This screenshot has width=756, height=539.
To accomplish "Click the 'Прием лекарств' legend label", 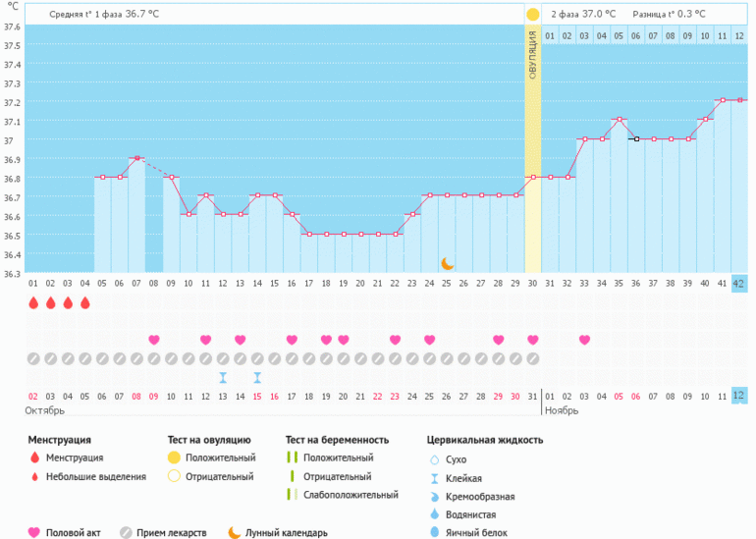I will click(175, 532).
